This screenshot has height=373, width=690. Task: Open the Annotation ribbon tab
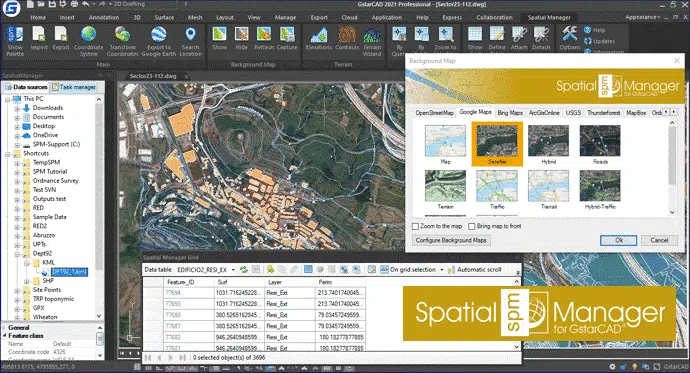click(104, 18)
